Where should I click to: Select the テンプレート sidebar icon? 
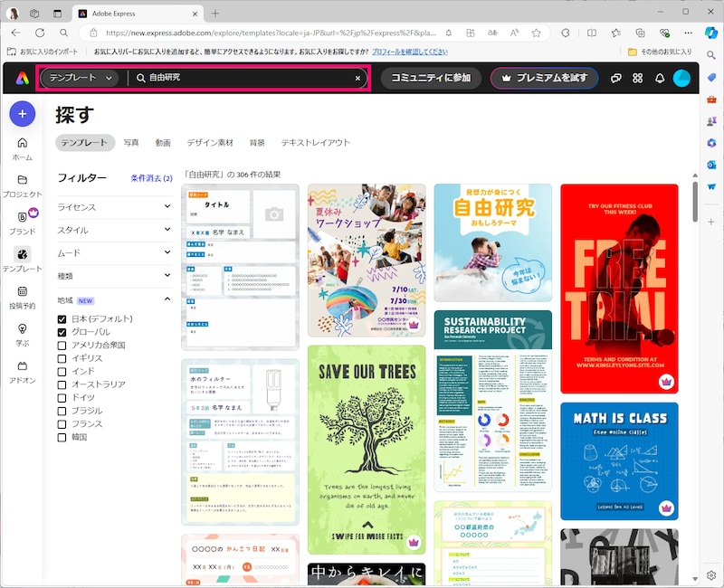click(22, 258)
